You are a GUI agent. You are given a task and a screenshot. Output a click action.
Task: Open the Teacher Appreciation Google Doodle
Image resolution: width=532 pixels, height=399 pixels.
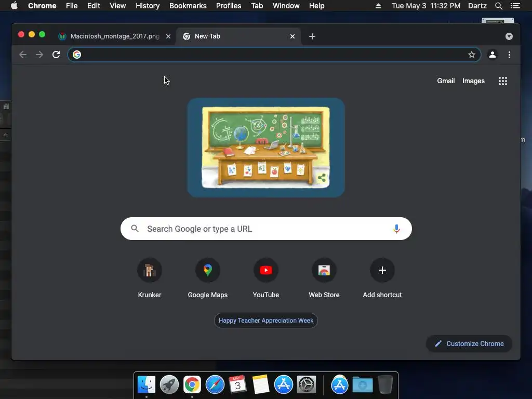point(266,148)
